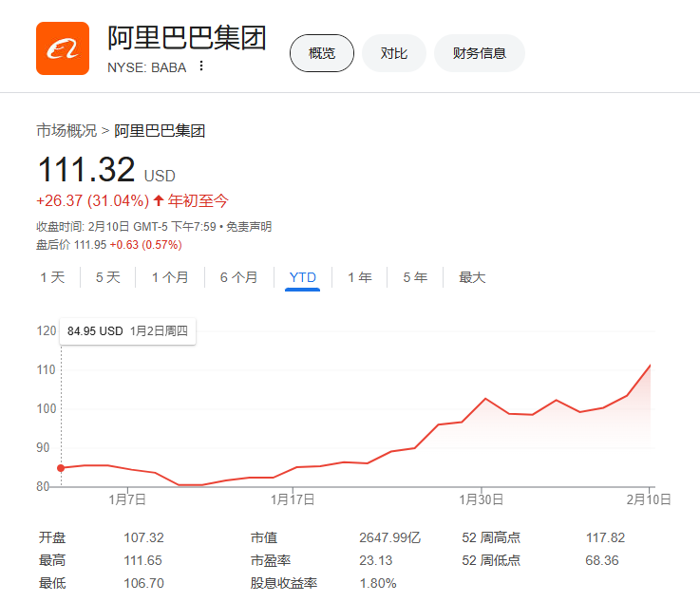This screenshot has height=602, width=700.
Task: Click the red start point on chart
Action: pos(61,467)
